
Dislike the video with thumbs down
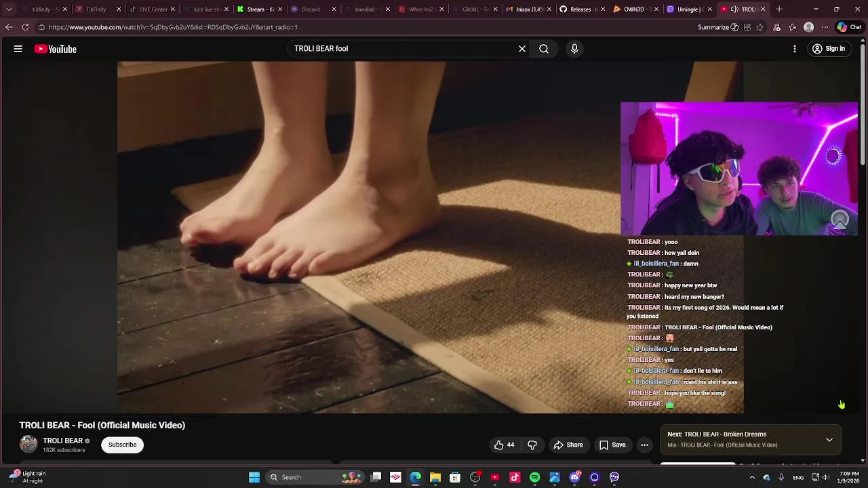click(x=532, y=445)
